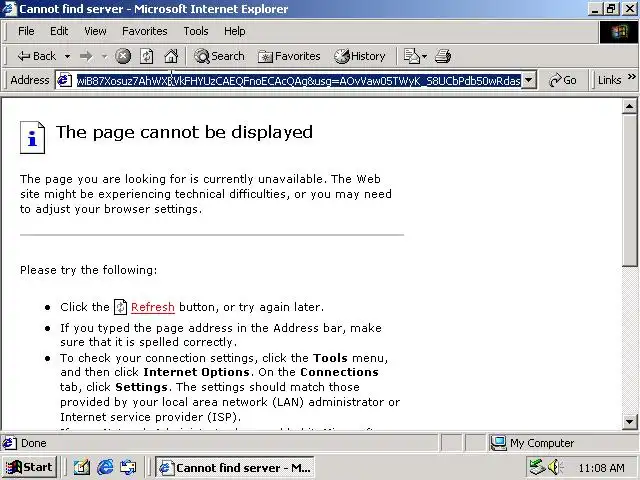The image size is (640, 480).
Task: Go to Home page icon
Action: tap(171, 56)
